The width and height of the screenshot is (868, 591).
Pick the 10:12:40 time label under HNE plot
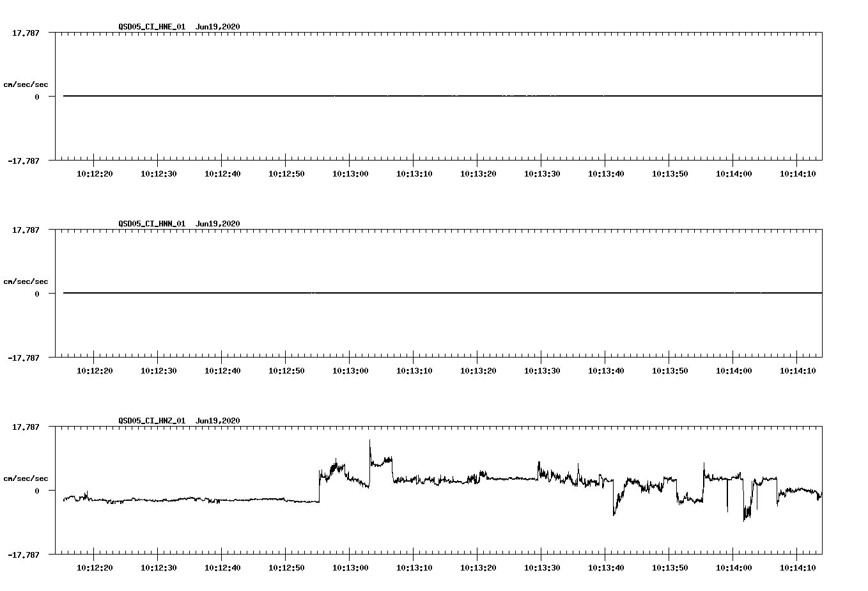(x=222, y=174)
